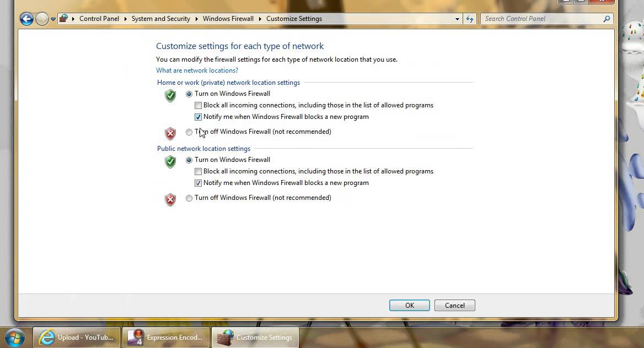Check private Block all incoming connections box
This screenshot has width=644, height=348.
click(198, 106)
